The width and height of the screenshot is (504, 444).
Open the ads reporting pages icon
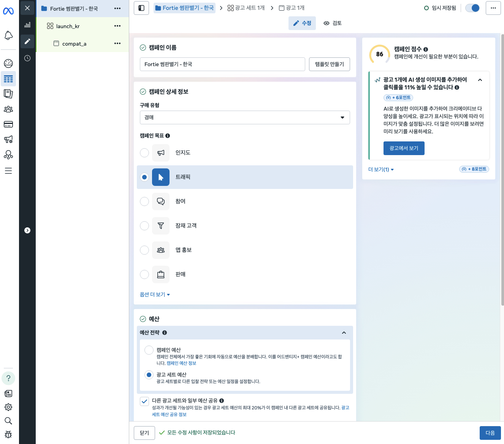coord(8,94)
